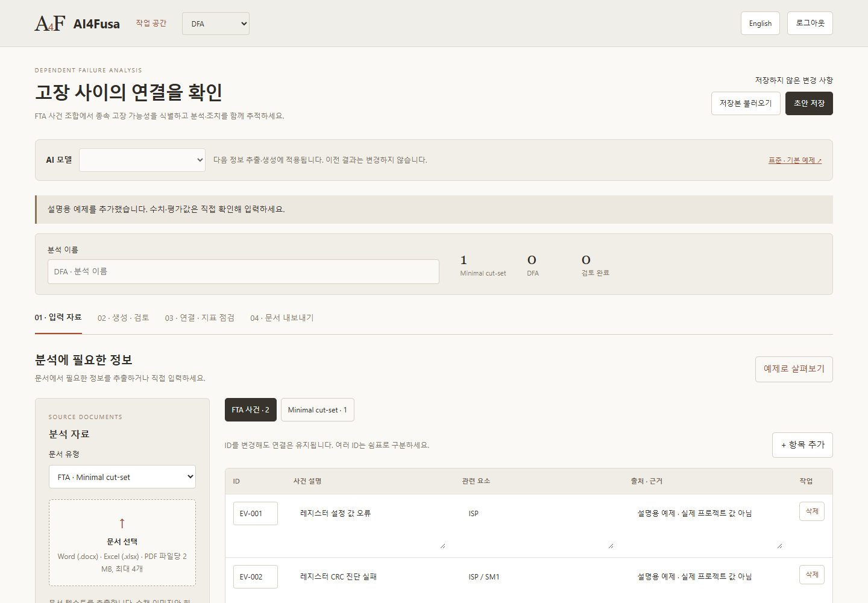
Task: Select the FTA 사건 · 2 tab
Action: point(251,410)
